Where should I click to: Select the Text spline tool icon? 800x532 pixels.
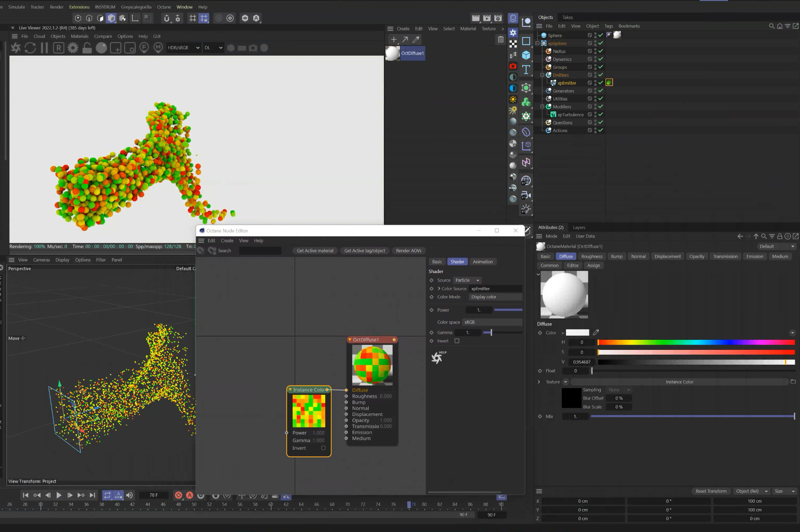pos(526,70)
